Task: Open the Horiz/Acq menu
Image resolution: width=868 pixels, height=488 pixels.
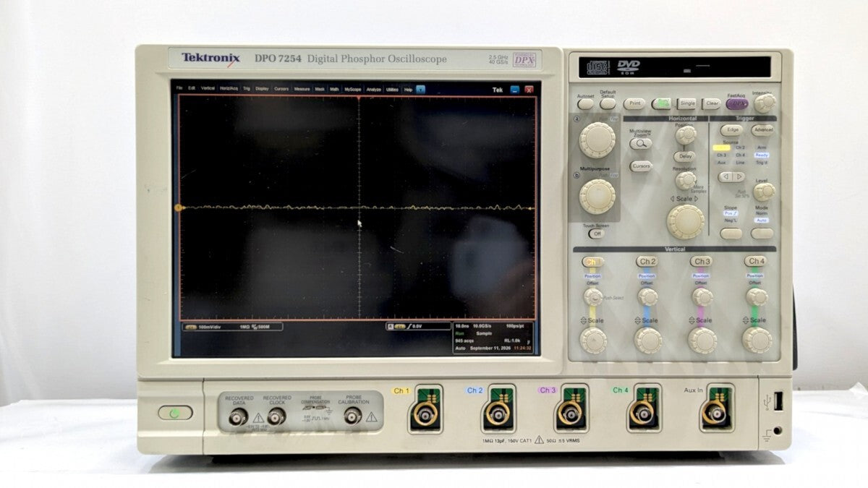Action: [229, 88]
